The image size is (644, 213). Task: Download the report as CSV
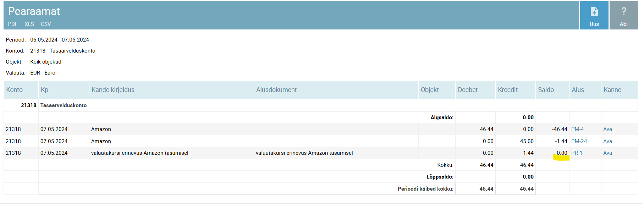[46, 24]
